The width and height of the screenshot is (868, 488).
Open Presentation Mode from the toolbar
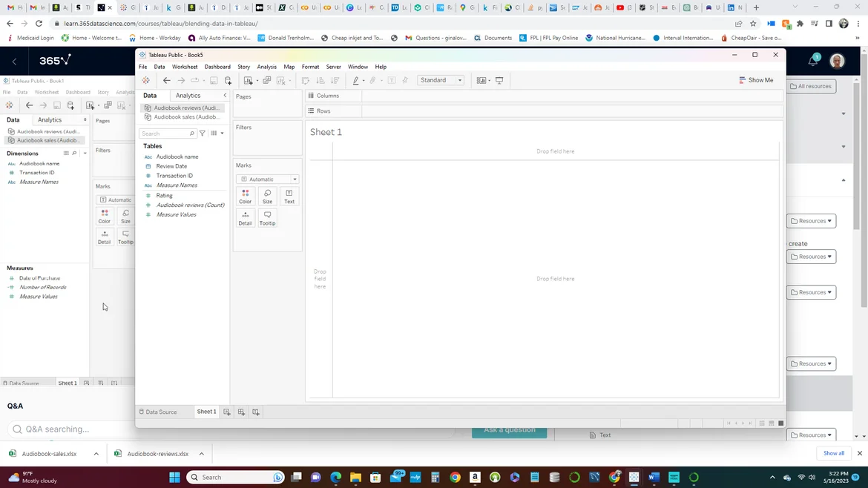point(499,81)
